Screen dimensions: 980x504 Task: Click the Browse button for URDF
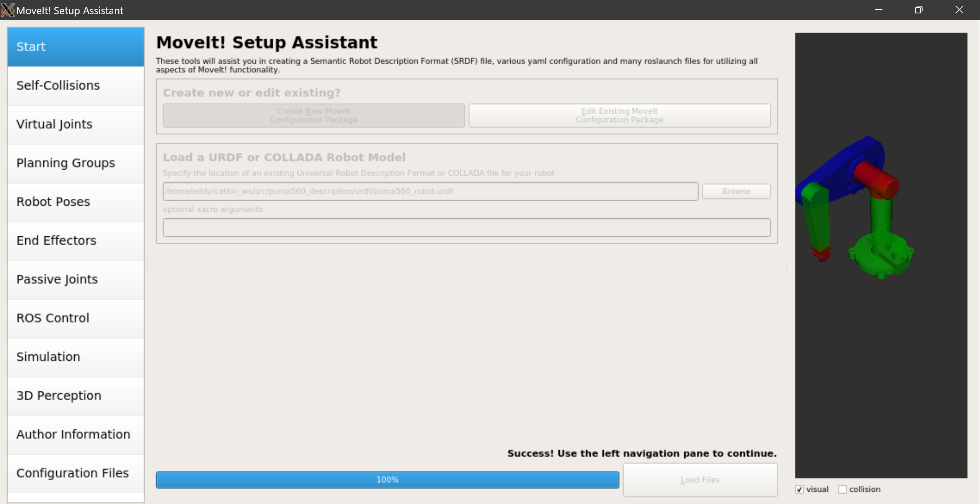[x=736, y=191]
